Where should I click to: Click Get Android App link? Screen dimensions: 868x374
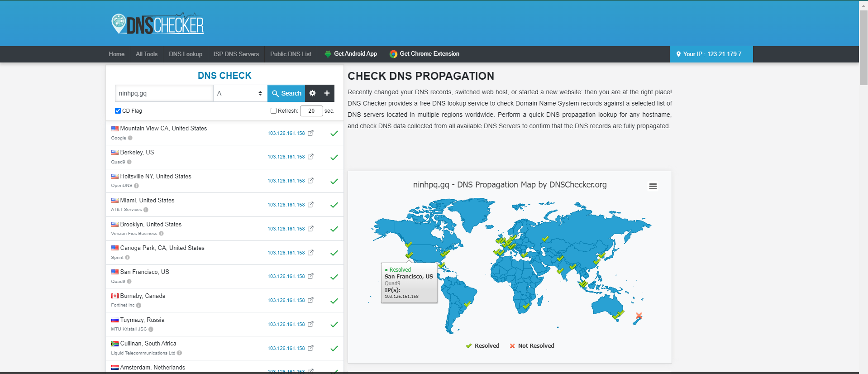point(351,54)
